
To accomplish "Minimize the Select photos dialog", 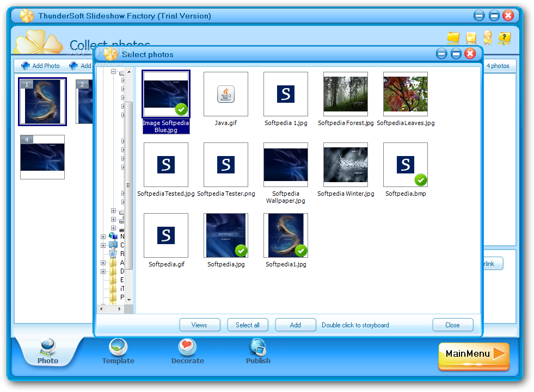I will pyautogui.click(x=441, y=54).
